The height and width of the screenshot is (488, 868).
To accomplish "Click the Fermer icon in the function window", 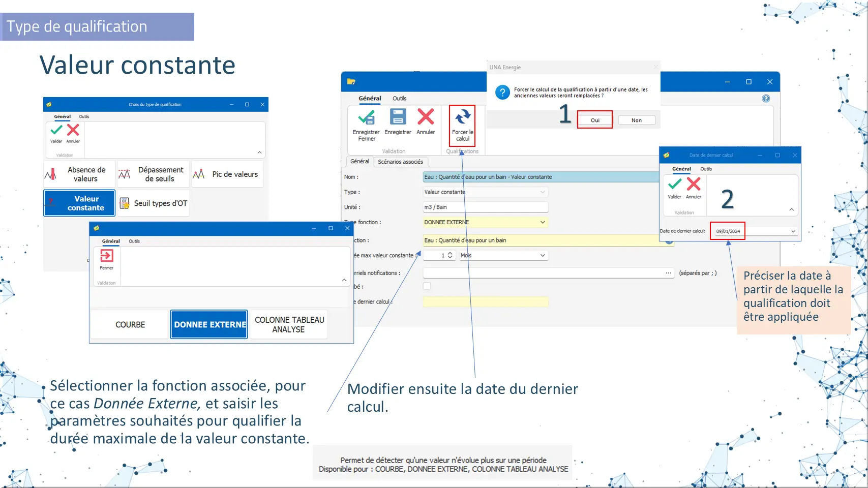I will pyautogui.click(x=107, y=256).
